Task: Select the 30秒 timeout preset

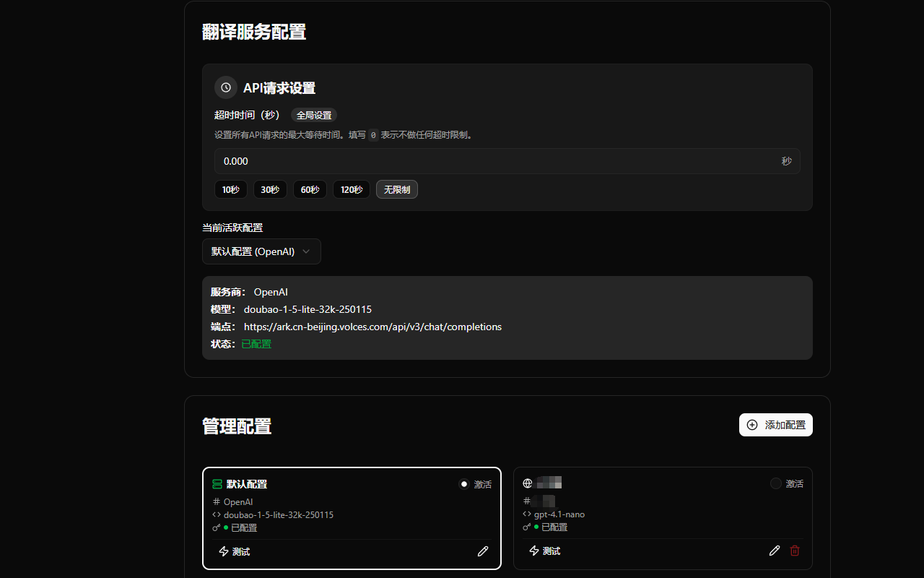Action: pyautogui.click(x=269, y=189)
